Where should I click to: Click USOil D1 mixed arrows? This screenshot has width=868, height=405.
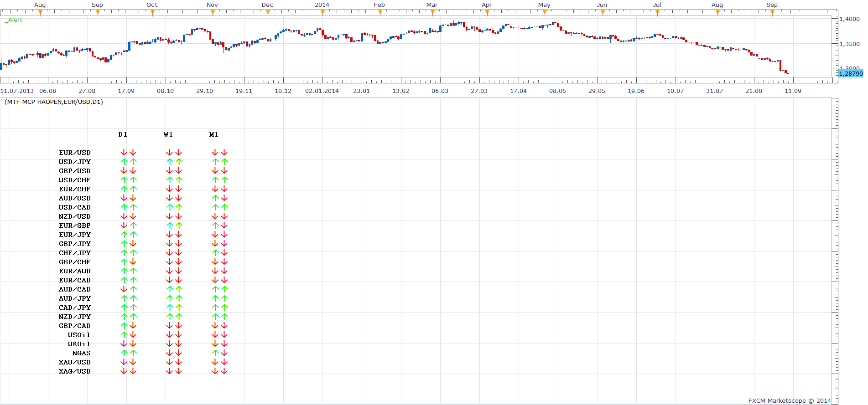[x=128, y=335]
